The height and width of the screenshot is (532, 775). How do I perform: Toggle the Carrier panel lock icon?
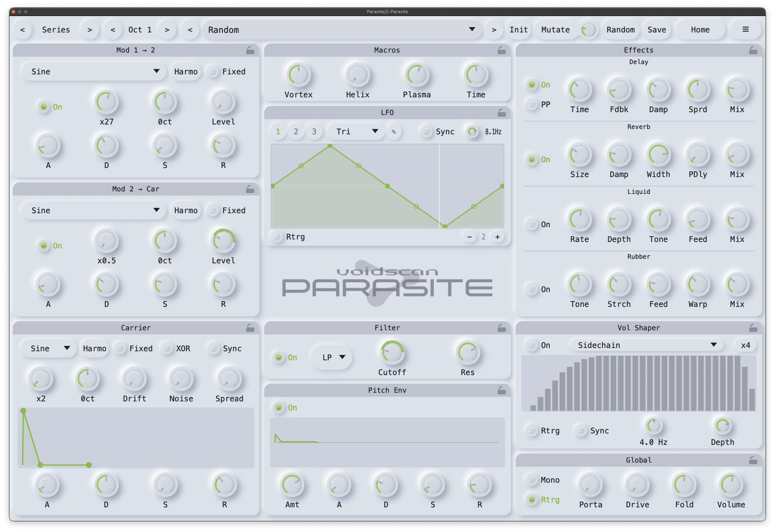(x=250, y=328)
